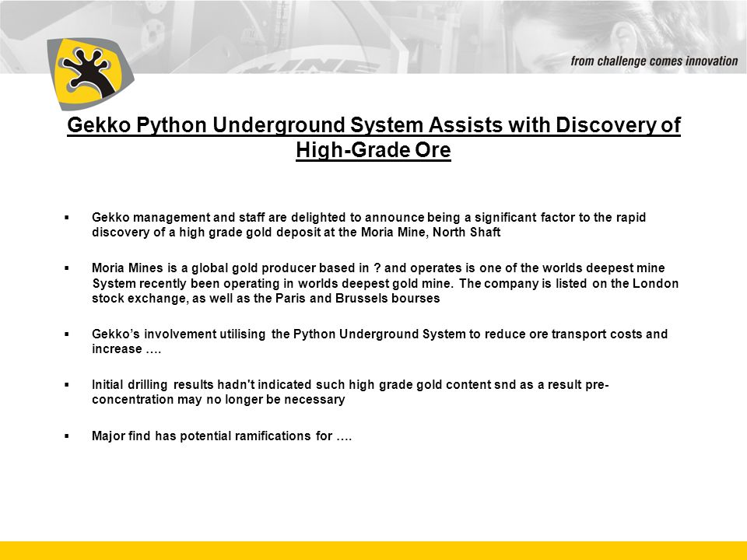Click the tagline 'from challenge comes innovation'
Viewport: 747px width, 560px height.
[654, 61]
